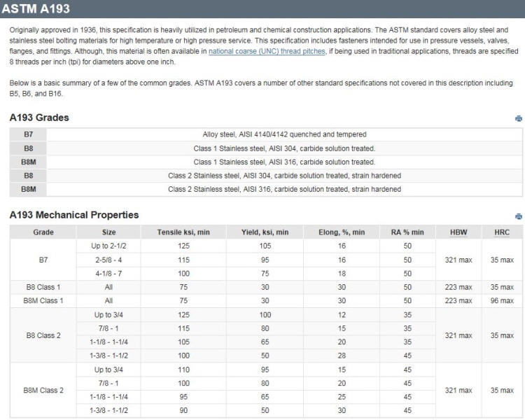Screen dimensions: 525x420
Task: Click the Size column header
Action: (x=108, y=232)
